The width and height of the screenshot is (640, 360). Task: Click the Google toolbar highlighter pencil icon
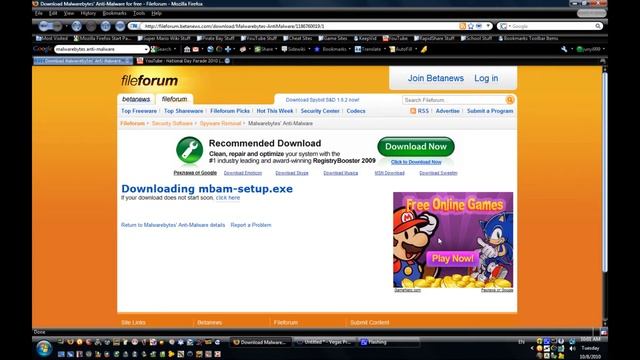coord(424,49)
